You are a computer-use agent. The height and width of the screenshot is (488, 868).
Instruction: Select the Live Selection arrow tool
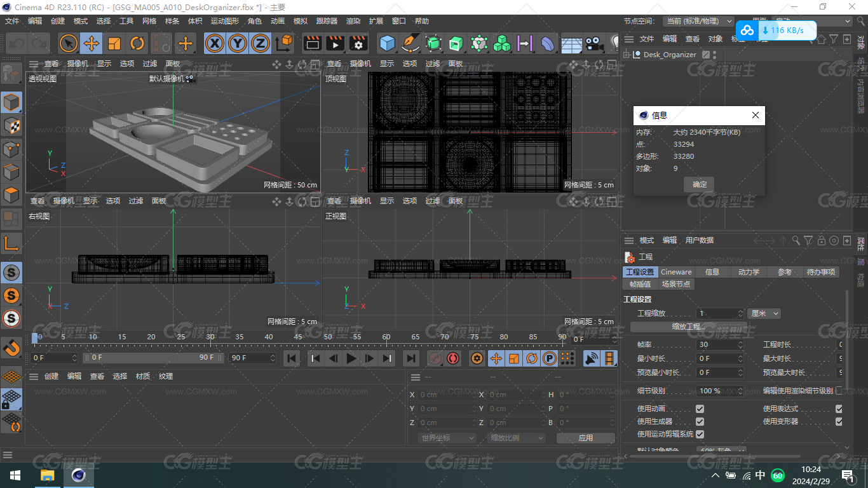69,43
